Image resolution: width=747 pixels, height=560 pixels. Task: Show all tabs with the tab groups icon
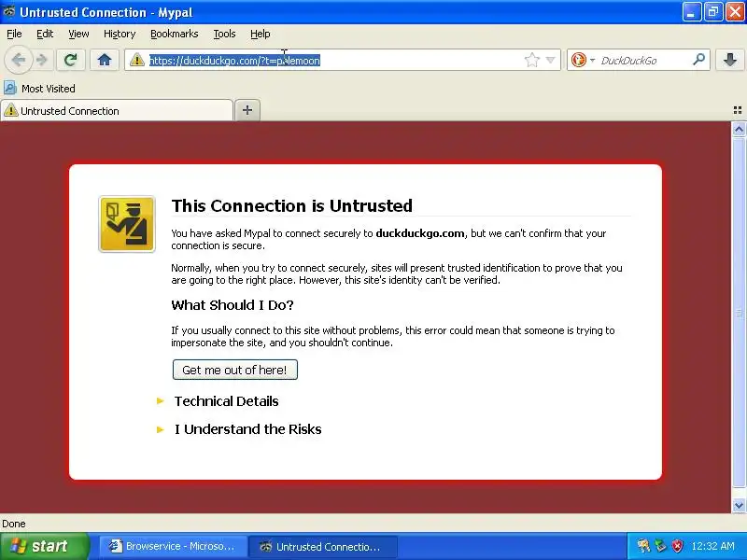click(x=738, y=110)
